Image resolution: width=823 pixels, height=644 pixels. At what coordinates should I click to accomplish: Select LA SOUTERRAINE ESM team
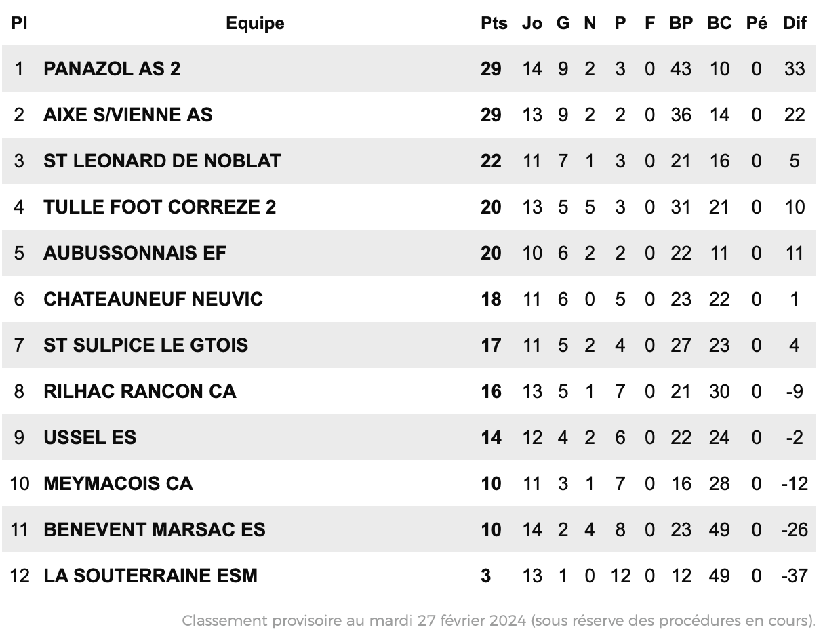pos(150,576)
